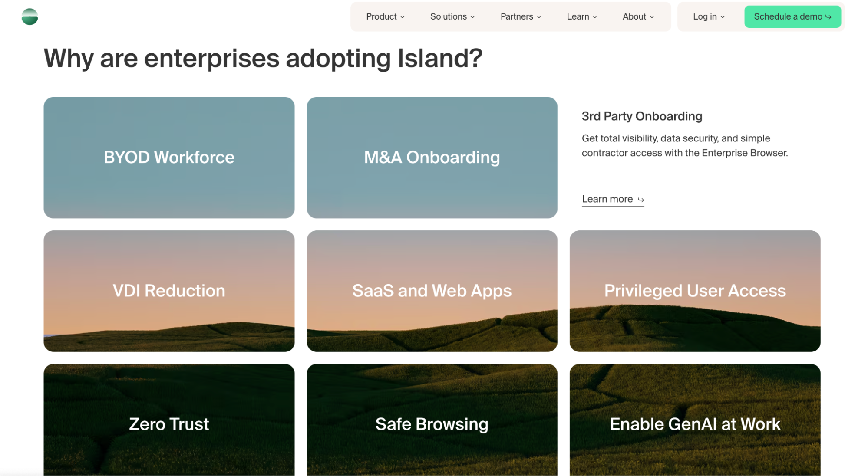The image size is (868, 476).
Task: Open the Privileged User Access card
Action: pos(695,291)
